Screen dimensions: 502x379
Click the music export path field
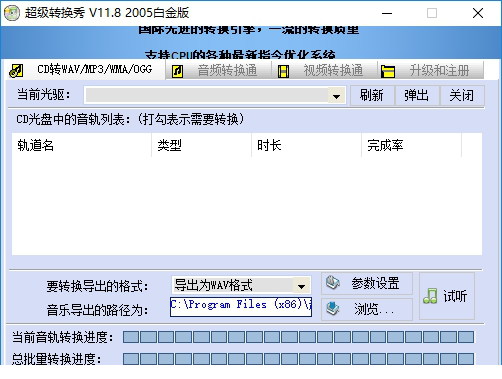click(241, 307)
